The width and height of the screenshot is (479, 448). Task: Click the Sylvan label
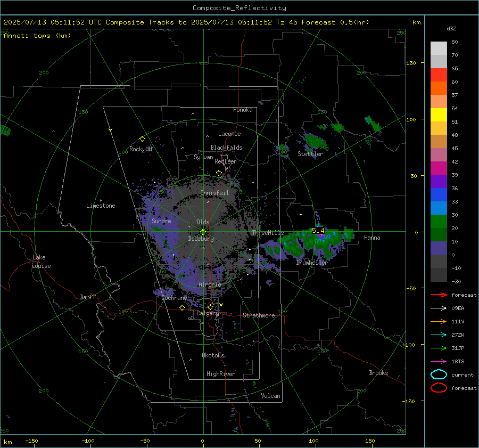[x=203, y=157]
